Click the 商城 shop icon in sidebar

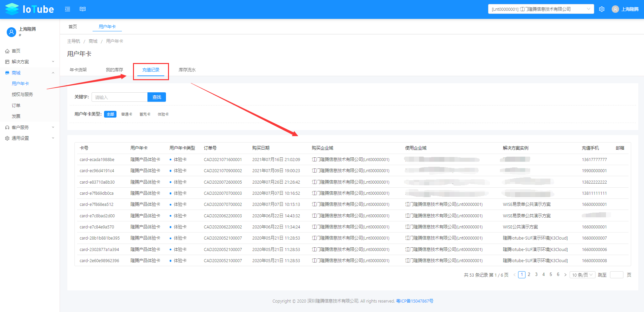pos(7,73)
